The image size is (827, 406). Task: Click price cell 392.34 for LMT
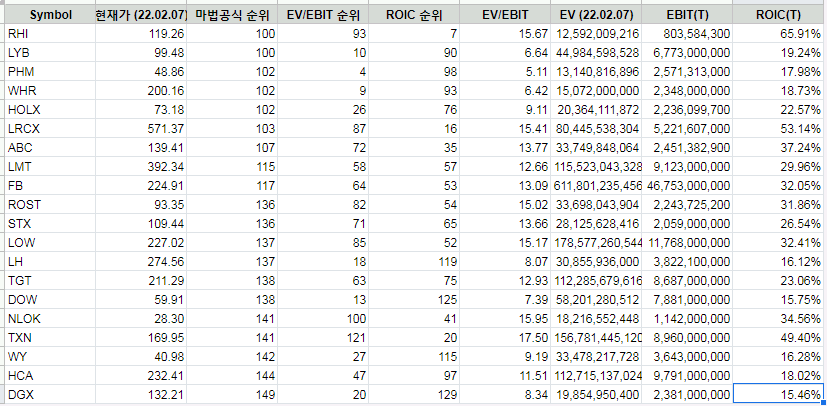pyautogui.click(x=141, y=167)
